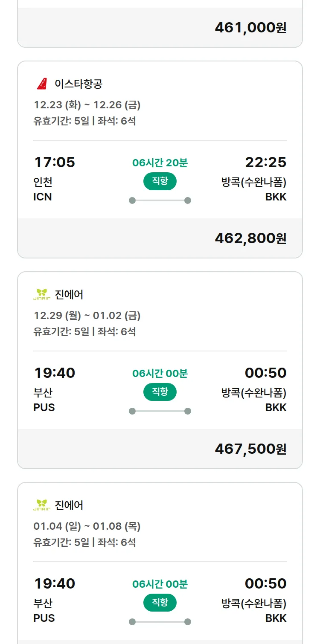The image size is (320, 644).
Task: Tap 직항 badge on the 12.29 Busan flight
Action: pos(160,392)
